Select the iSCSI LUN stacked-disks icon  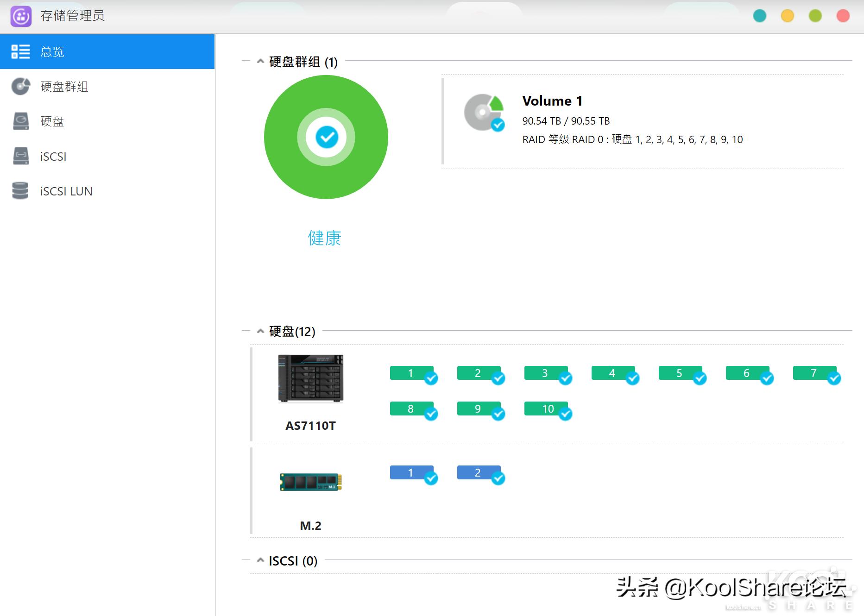pos(21,191)
